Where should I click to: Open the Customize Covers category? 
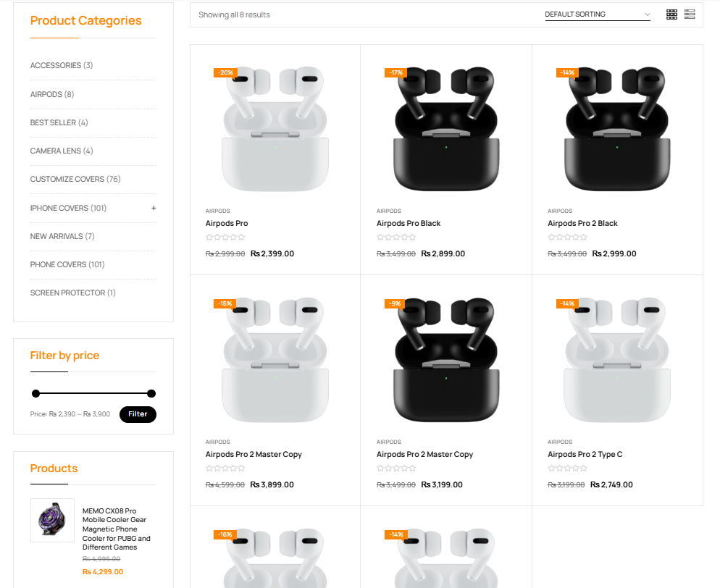point(75,179)
